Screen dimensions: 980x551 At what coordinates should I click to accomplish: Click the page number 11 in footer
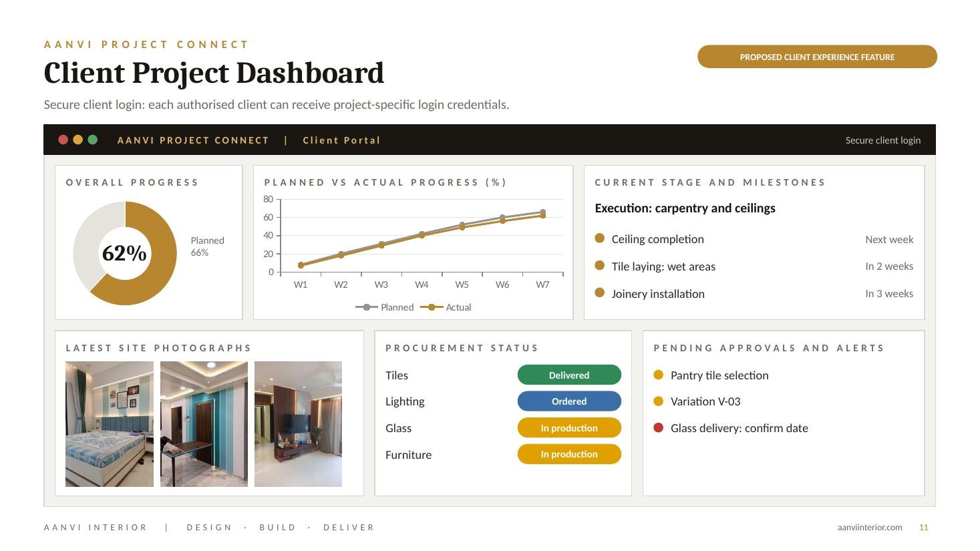click(924, 528)
